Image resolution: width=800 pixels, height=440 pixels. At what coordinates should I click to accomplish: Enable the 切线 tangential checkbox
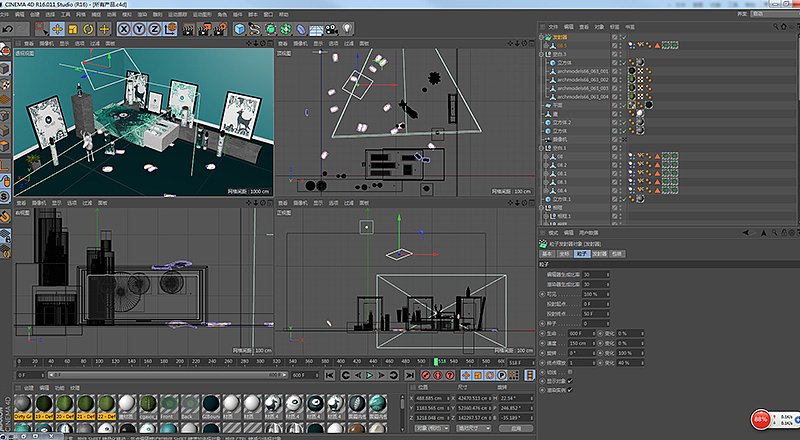click(570, 372)
